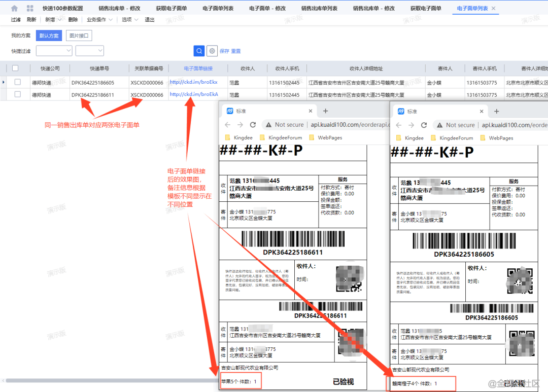Click the 图片接口 scheme button
This screenshot has width=548, height=392.
pos(79,36)
